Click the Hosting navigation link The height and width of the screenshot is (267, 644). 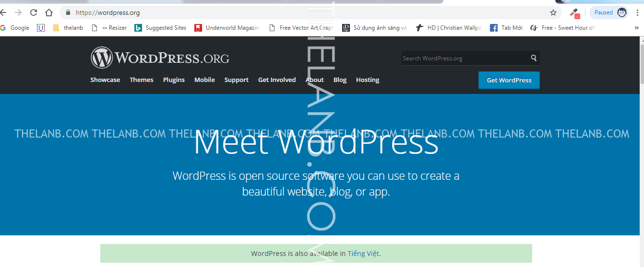pos(368,80)
